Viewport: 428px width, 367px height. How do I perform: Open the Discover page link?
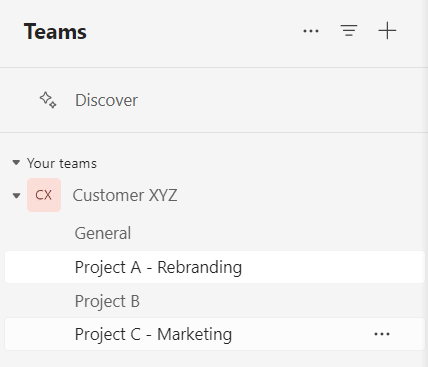[x=106, y=100]
